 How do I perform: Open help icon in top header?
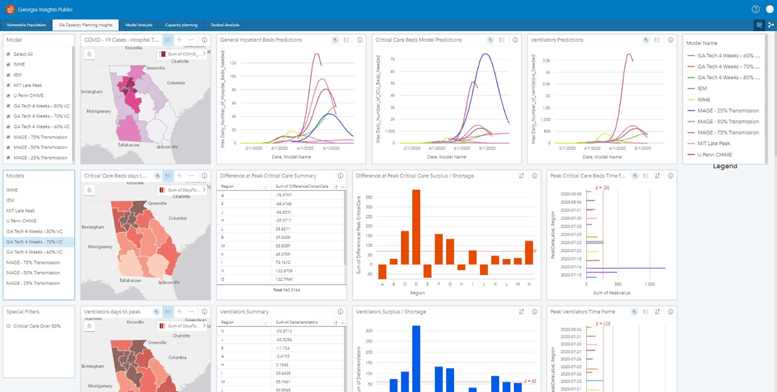pyautogui.click(x=755, y=9)
